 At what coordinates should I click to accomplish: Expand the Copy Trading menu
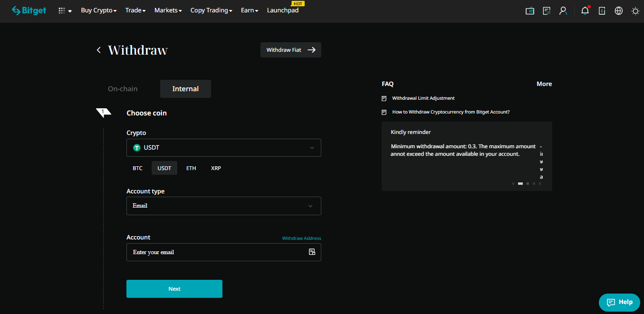point(211,10)
